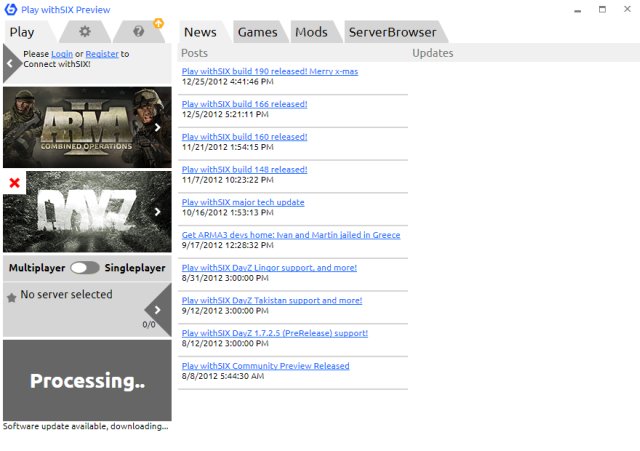Open the major tech update post
This screenshot has height=451, width=640.
point(243,202)
